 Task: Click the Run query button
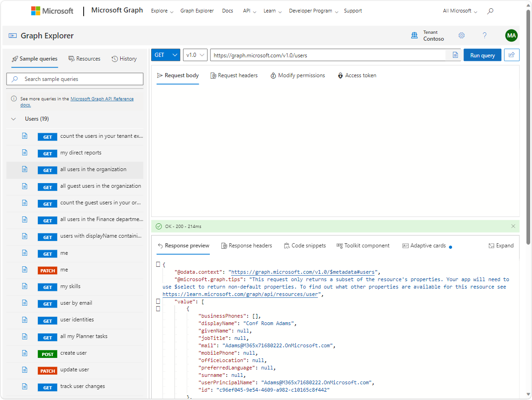[x=483, y=55]
